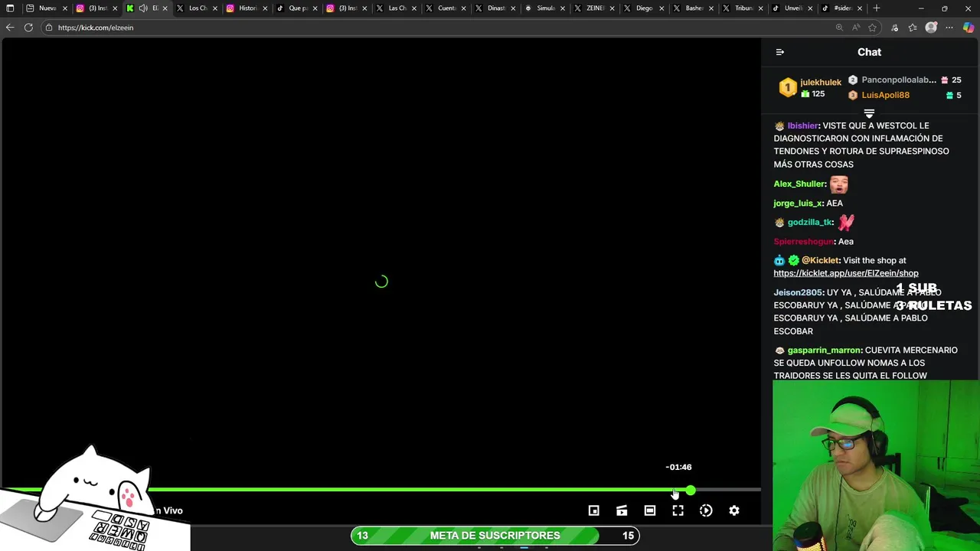This screenshot has height=551, width=980.
Task: Switch to the Cuenta X tab
Action: [447, 8]
